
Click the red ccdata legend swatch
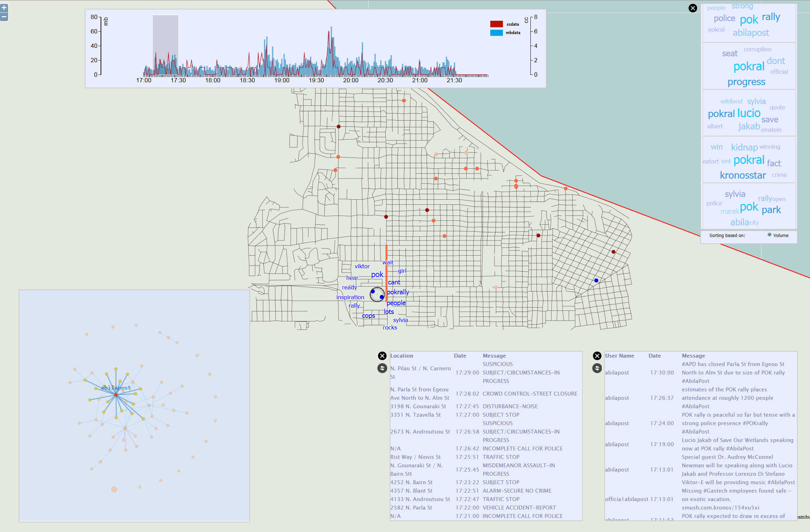pos(496,24)
